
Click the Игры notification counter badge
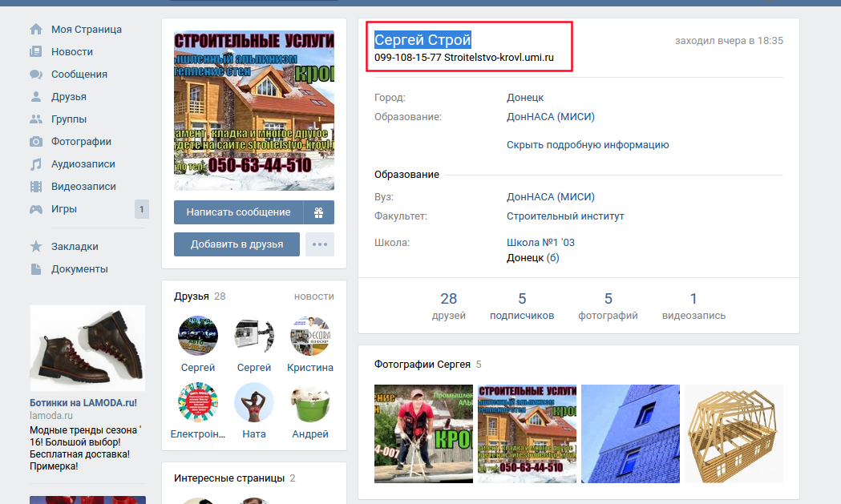142,210
